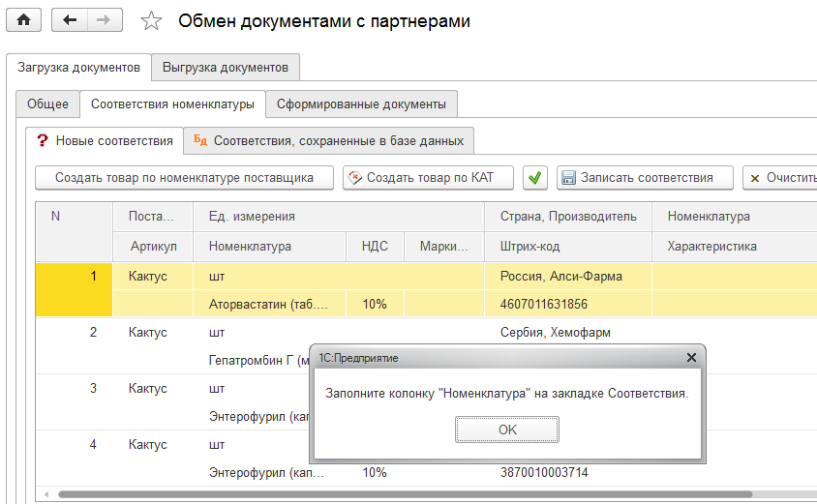Image resolution: width=817 pixels, height=504 pixels.
Task: Click Создать товар по номенклатуре поставщика
Action: (185, 178)
